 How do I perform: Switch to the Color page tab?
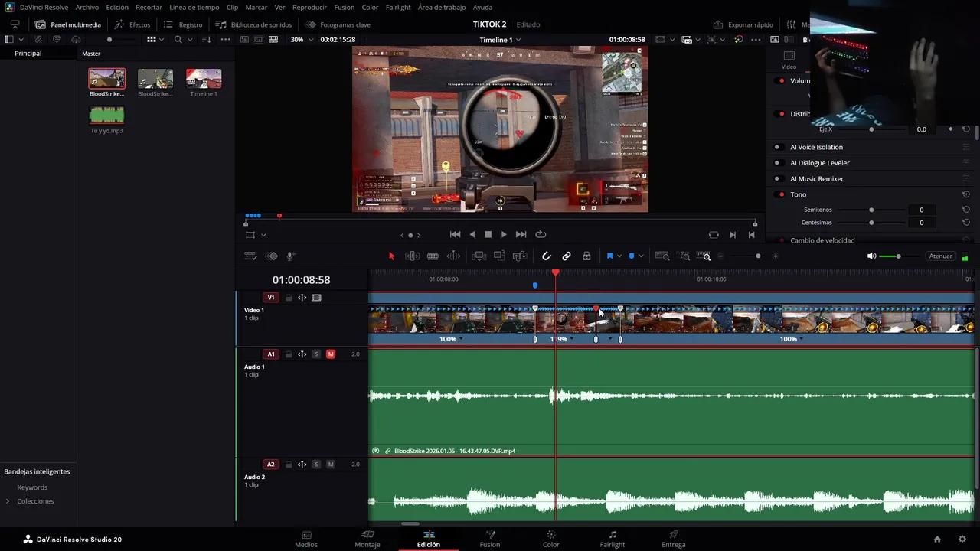(x=551, y=540)
